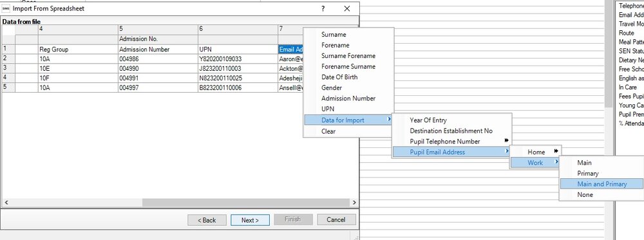The height and width of the screenshot is (240, 644).
Task: Close the Import From Spreadsheet dialog
Action: 347,8
